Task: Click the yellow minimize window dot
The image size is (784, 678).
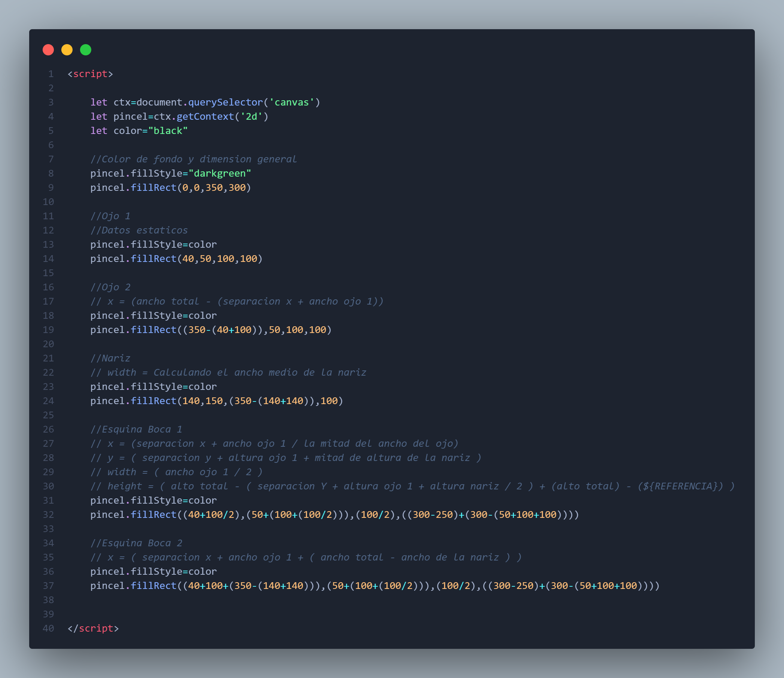Action: [x=67, y=50]
